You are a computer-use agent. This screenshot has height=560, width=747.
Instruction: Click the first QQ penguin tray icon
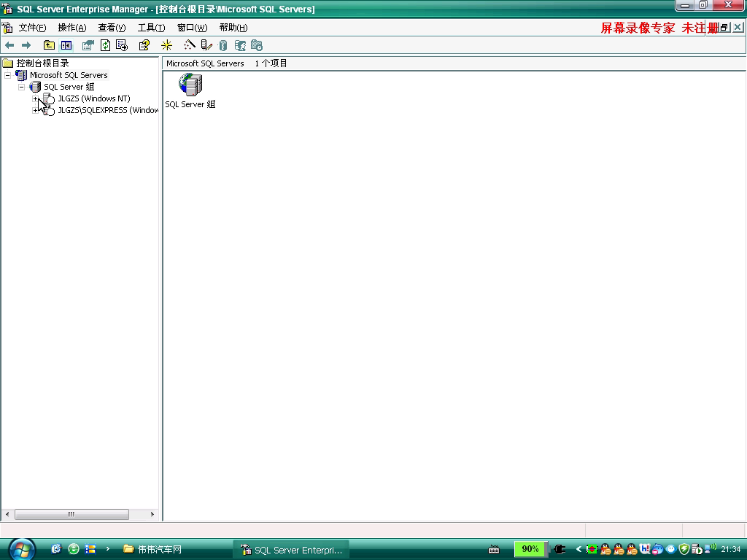[x=605, y=550]
